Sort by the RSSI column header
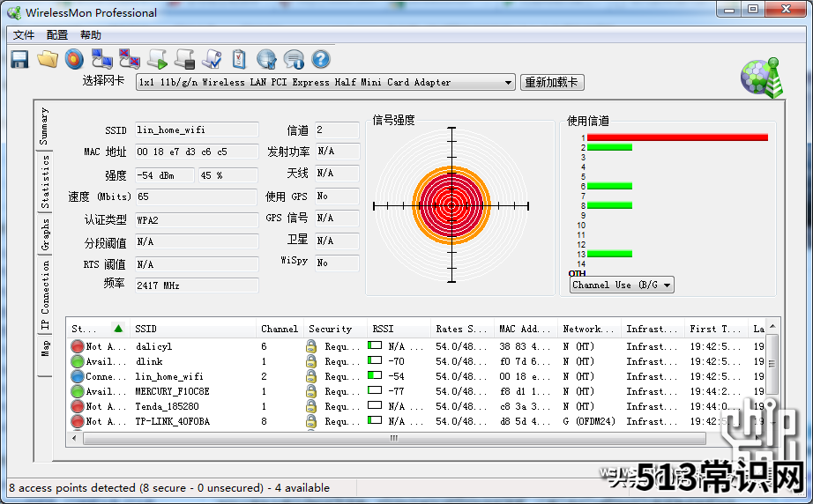 coord(399,329)
